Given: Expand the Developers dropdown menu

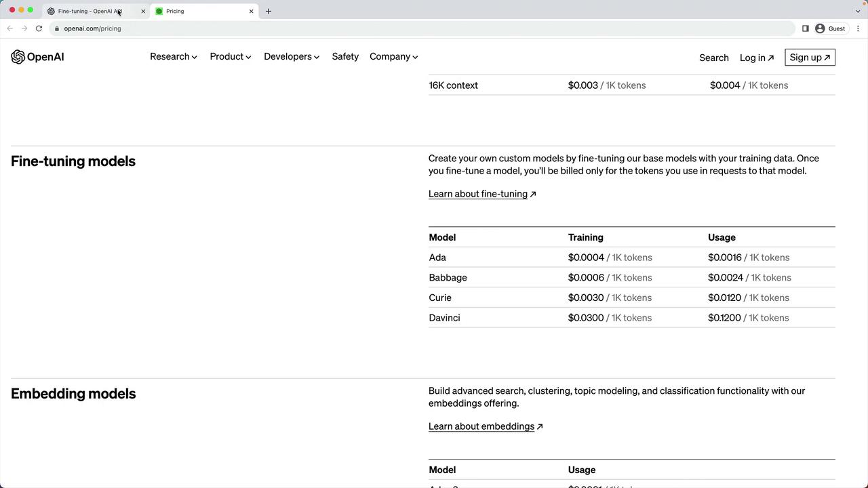Looking at the screenshot, I should click(x=292, y=57).
